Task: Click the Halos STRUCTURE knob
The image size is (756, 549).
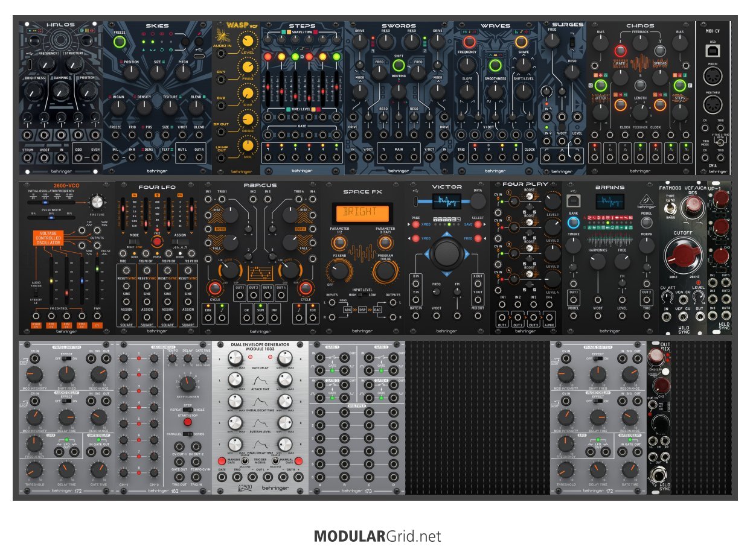Action: pos(74,64)
